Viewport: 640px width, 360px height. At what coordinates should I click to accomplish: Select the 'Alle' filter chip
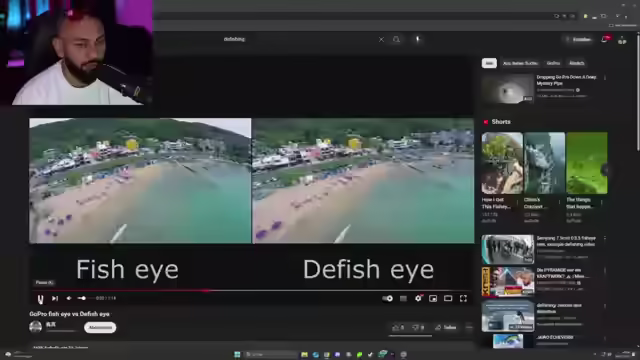click(x=489, y=63)
